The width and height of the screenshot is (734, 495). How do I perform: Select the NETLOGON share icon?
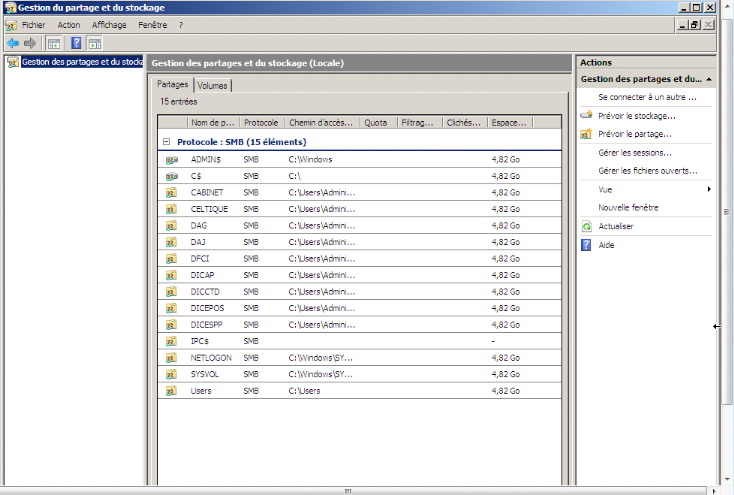click(x=170, y=358)
